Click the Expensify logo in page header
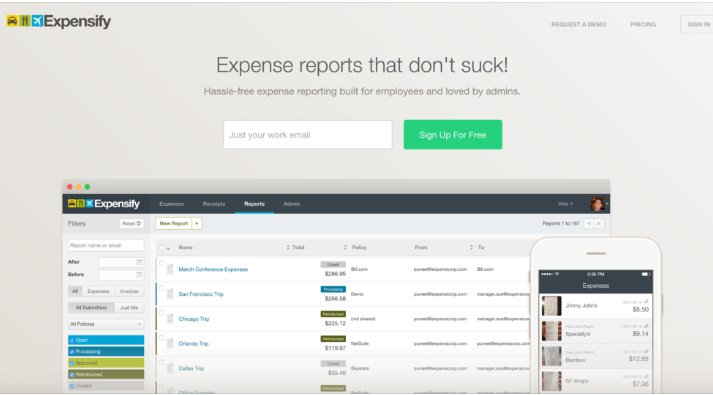This screenshot has width=713, height=395. coord(59,21)
